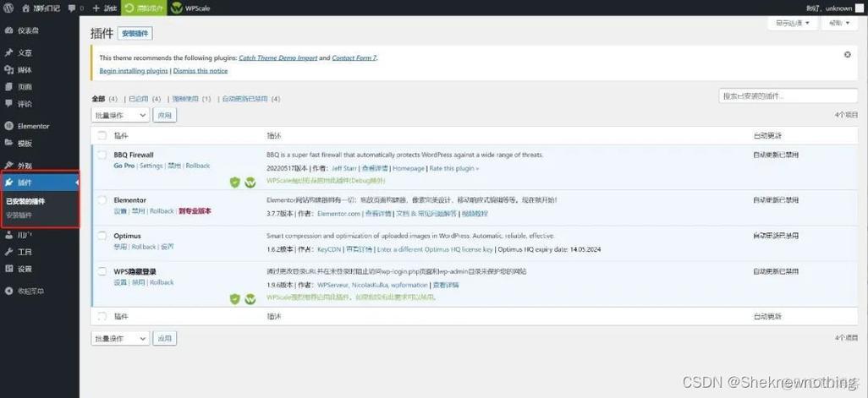Filter by active plugins (4)

point(139,99)
